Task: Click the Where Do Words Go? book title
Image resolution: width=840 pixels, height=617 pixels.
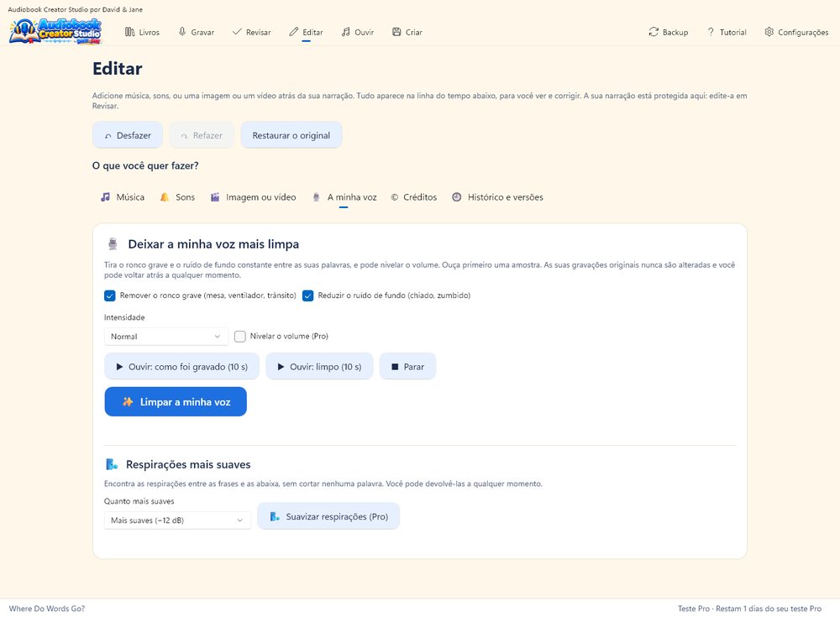Action: [47, 609]
